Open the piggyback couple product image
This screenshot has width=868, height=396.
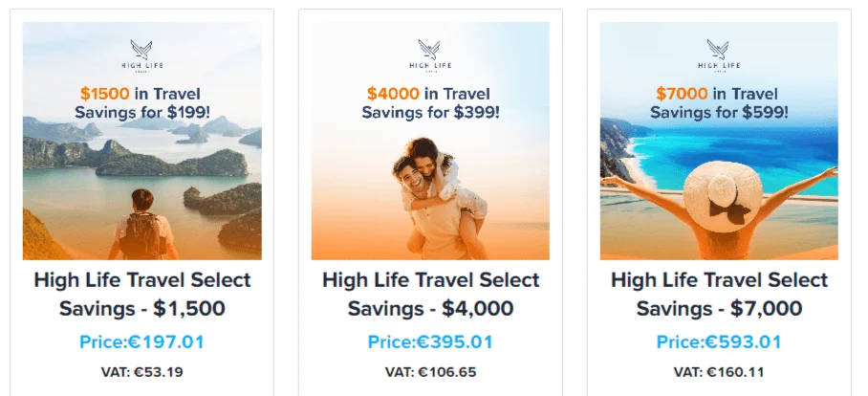pyautogui.click(x=430, y=191)
